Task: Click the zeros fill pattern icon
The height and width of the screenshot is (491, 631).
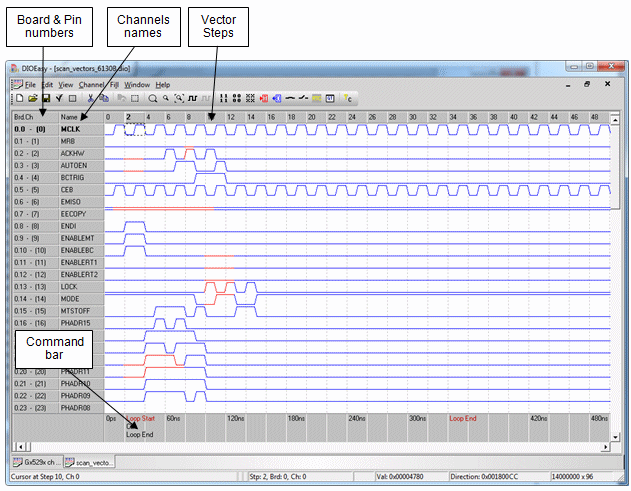Action: tap(237, 98)
